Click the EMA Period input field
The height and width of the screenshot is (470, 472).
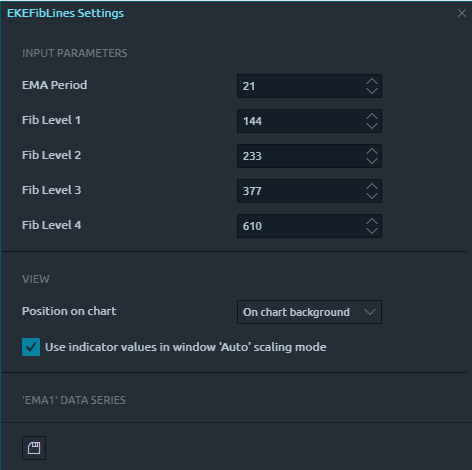(x=309, y=86)
